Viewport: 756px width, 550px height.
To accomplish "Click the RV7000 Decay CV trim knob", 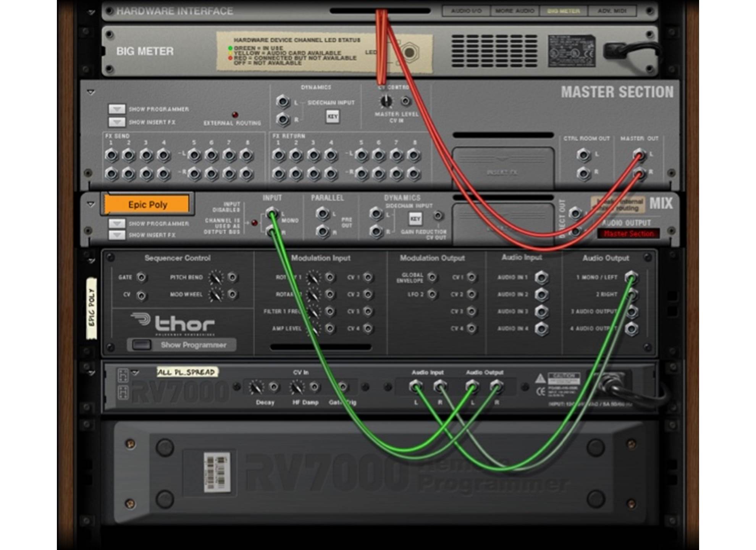I will tap(257, 387).
